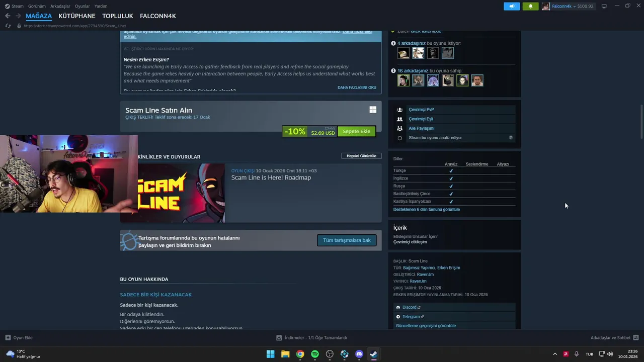Open File Explorer from the taskbar

pos(285,354)
